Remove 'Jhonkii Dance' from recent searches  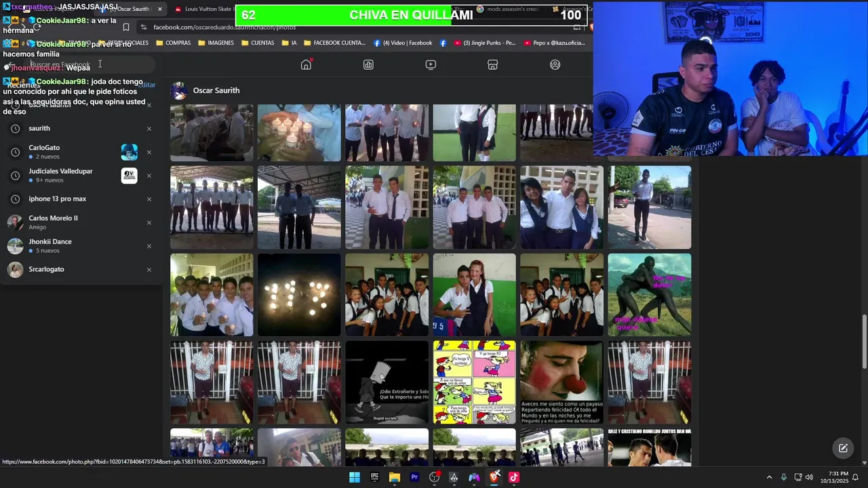(149, 246)
